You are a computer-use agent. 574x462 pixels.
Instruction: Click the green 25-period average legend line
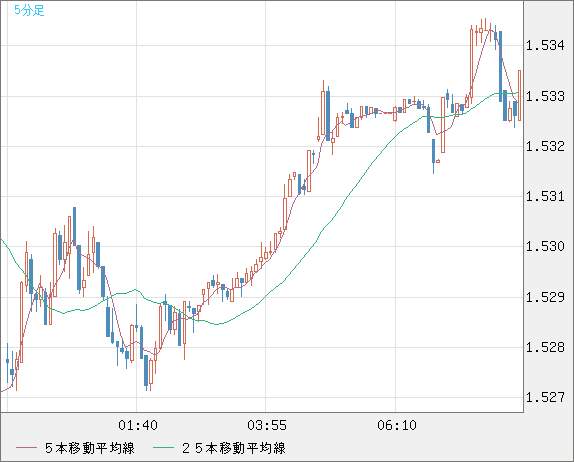coord(163,448)
